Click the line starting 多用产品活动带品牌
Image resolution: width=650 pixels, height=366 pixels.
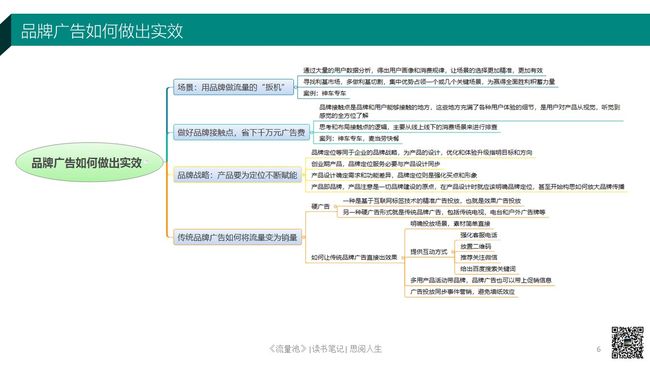tap(481, 280)
